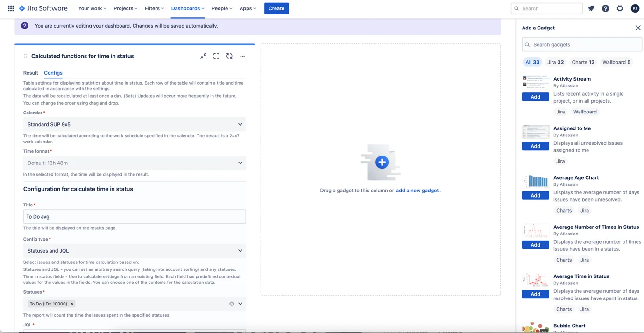Open the KT user profile avatar
Image resolution: width=644 pixels, height=333 pixels.
pyautogui.click(x=635, y=8)
